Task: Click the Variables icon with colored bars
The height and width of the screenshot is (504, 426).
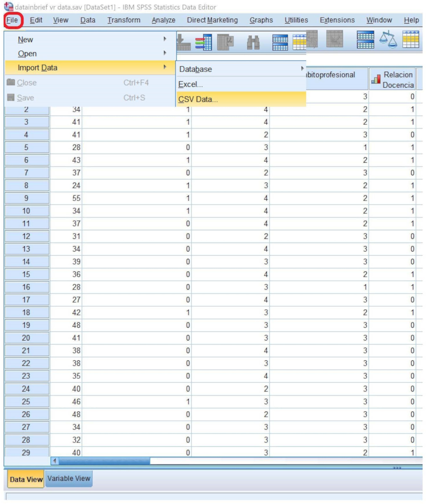Action: coord(204,42)
